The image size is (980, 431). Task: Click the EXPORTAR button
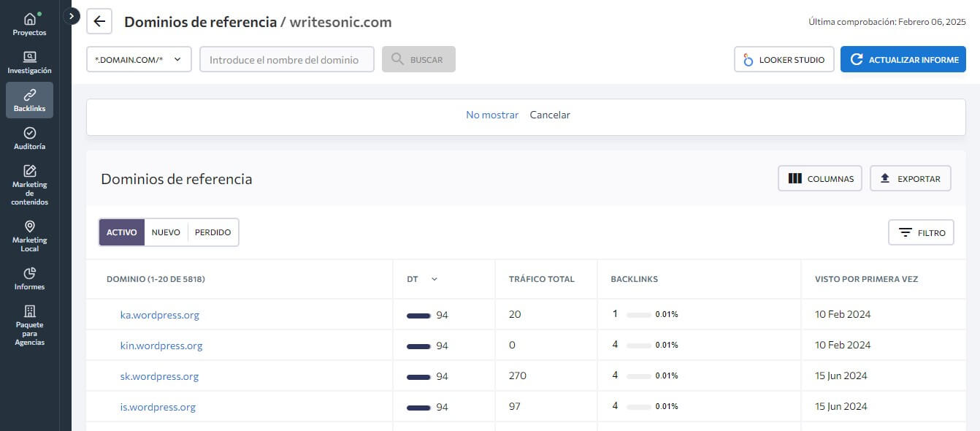(910, 178)
